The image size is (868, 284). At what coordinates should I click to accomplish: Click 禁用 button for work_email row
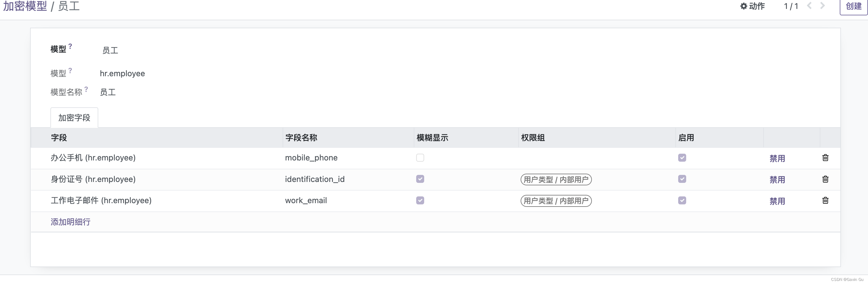click(x=777, y=201)
